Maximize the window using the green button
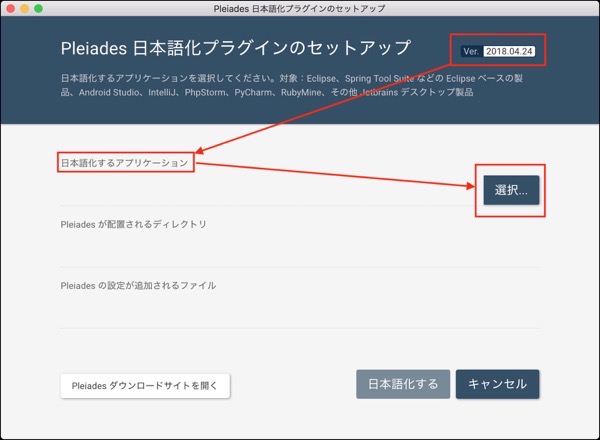This screenshot has width=600, height=440. pos(40,8)
